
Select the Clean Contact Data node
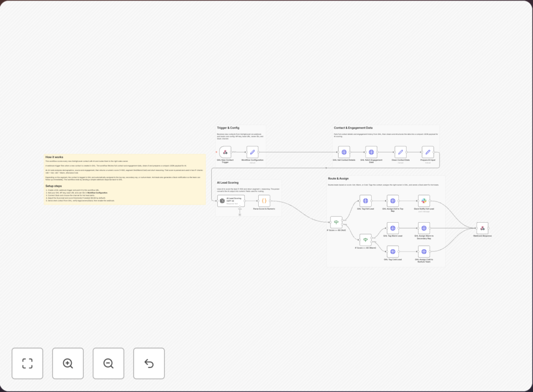(x=400, y=152)
